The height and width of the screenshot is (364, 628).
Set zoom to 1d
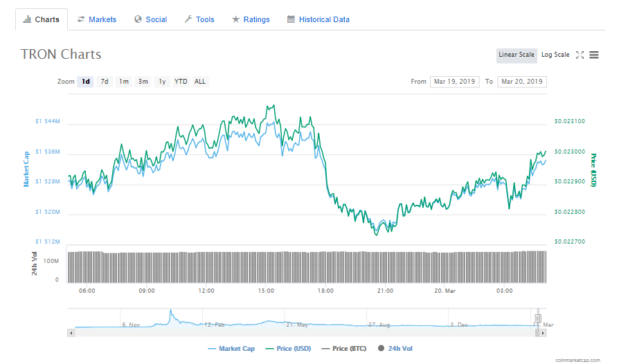point(86,82)
